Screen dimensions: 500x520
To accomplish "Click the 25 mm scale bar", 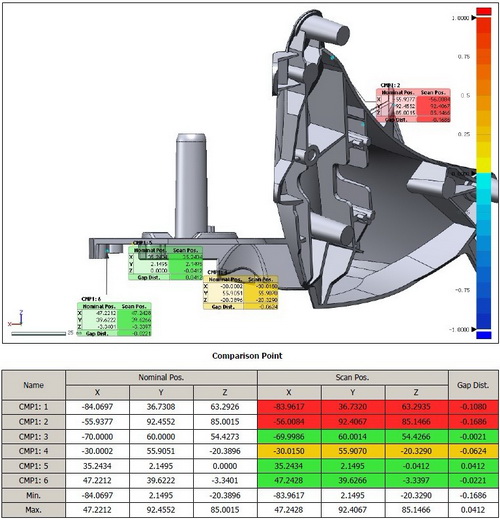I will coord(38,333).
